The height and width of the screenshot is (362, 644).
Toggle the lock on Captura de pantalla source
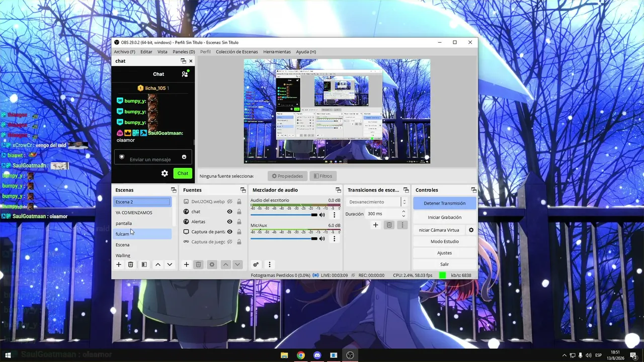[x=239, y=232]
